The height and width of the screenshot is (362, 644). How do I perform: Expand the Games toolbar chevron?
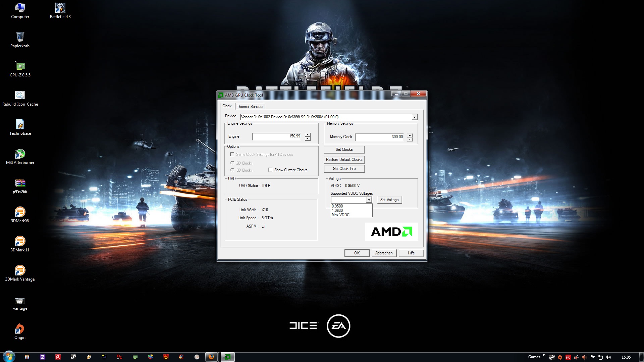[x=544, y=355]
